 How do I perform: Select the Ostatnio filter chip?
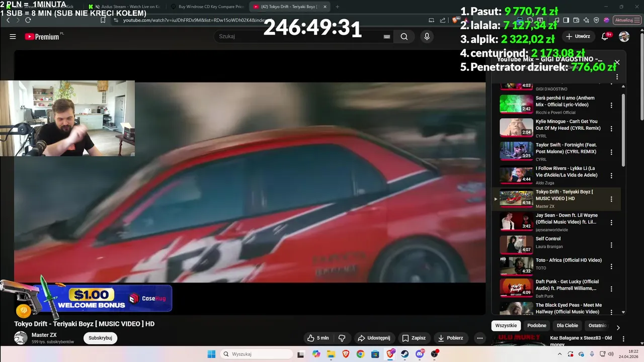(597, 325)
